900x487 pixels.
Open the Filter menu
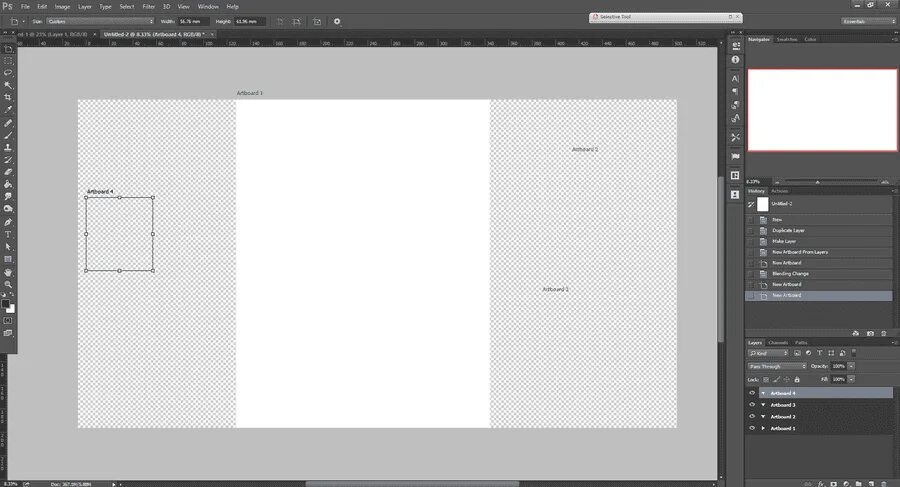coord(149,7)
